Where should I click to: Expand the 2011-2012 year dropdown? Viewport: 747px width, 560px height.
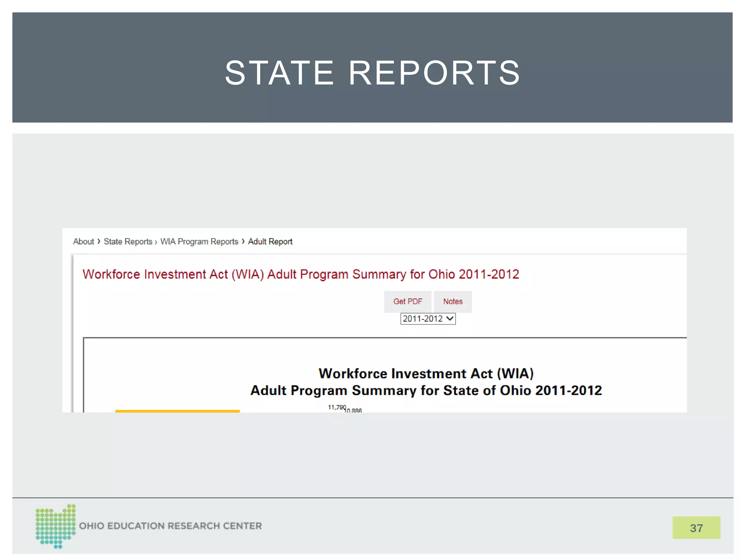(x=428, y=319)
